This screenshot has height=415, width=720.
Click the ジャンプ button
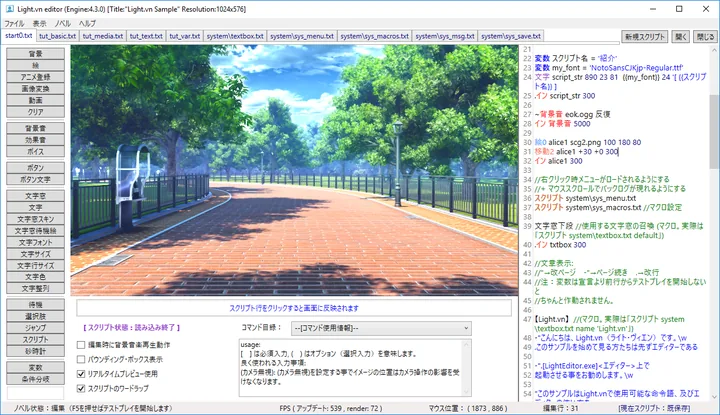click(x=35, y=328)
